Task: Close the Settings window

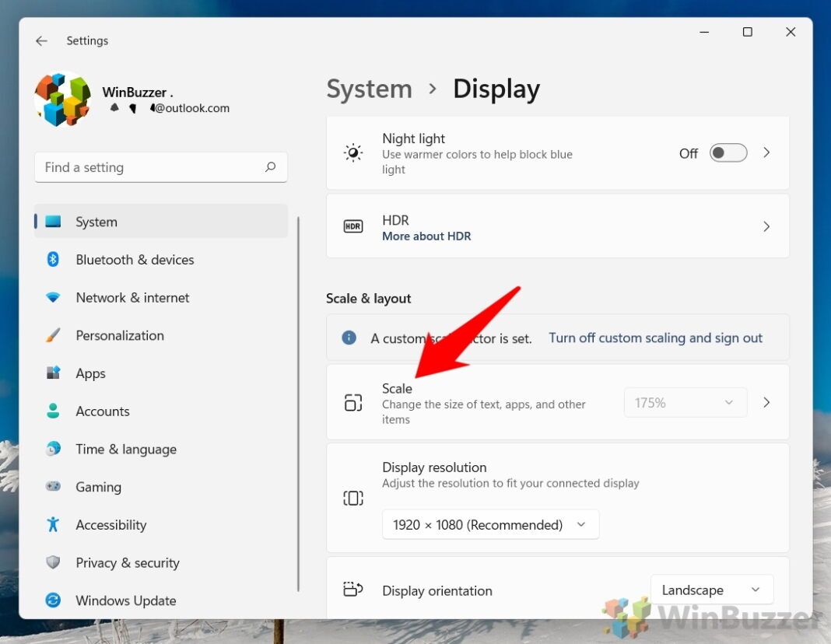Action: (791, 33)
